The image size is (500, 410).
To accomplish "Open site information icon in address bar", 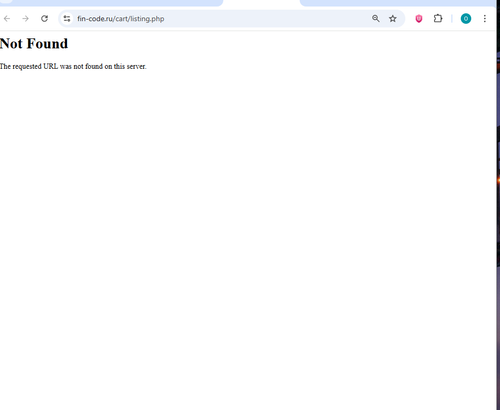I will (x=67, y=19).
